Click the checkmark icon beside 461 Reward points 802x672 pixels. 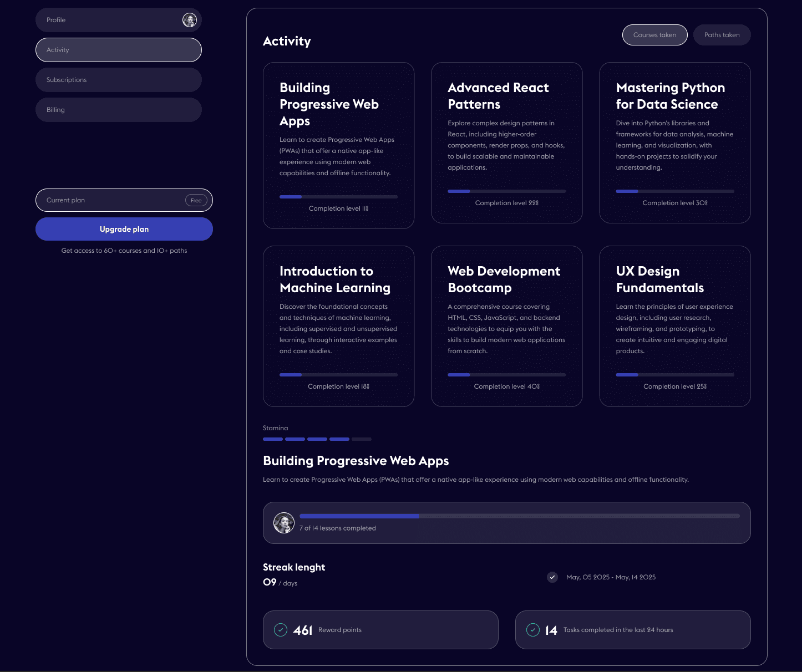point(281,630)
